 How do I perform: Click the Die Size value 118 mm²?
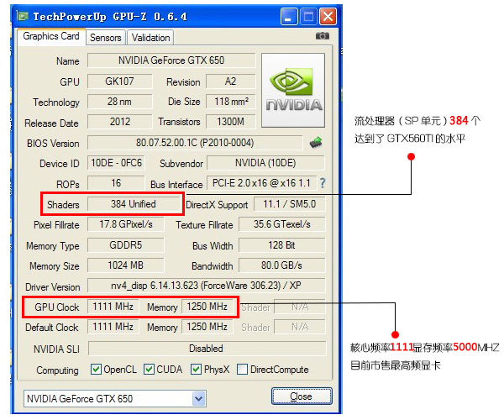(230, 102)
